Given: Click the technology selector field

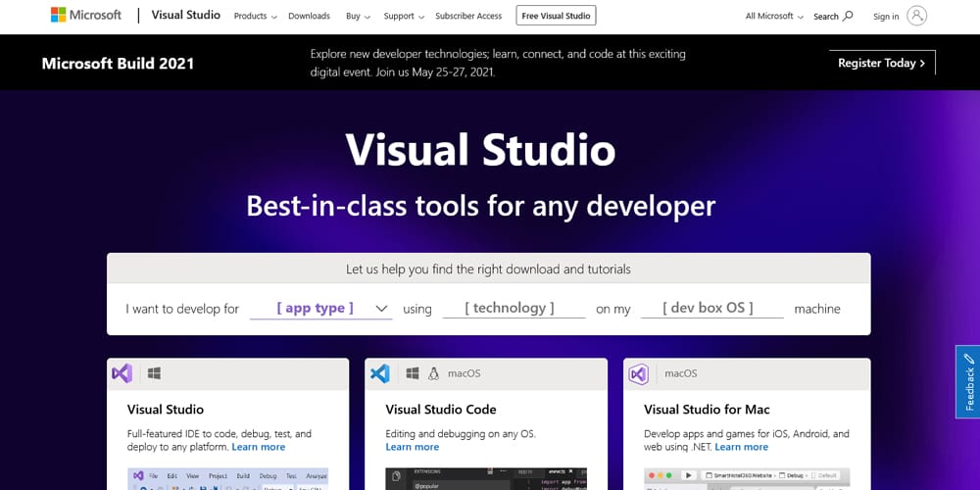Looking at the screenshot, I should (514, 308).
